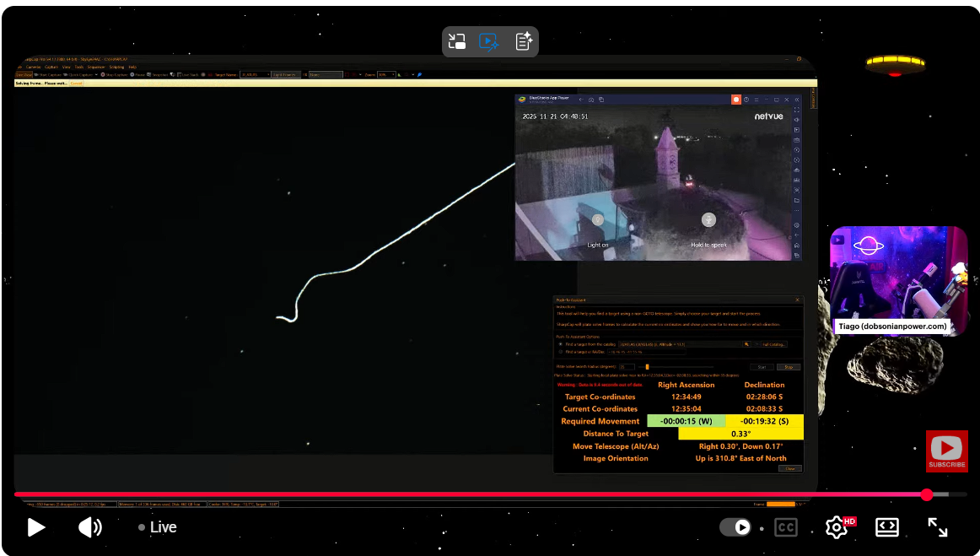
Task: Open the Capture menu in SharpCap
Action: click(x=51, y=67)
